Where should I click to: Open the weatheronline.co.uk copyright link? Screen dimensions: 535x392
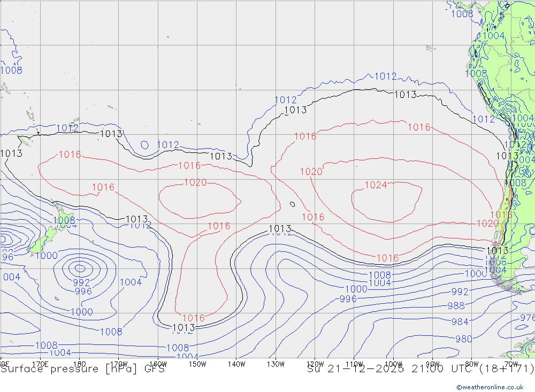490,387
